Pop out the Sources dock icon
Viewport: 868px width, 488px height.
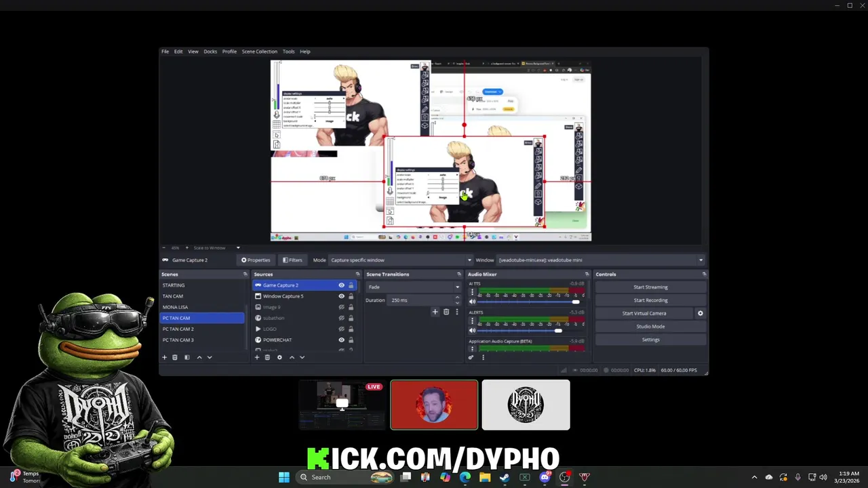[357, 274]
